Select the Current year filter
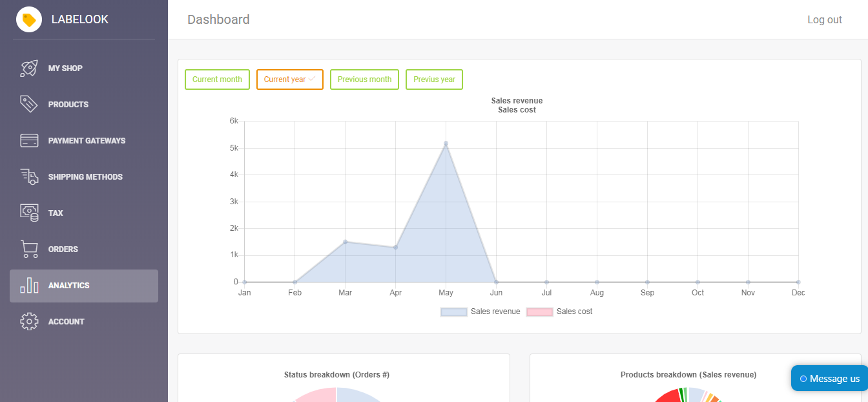 290,79
